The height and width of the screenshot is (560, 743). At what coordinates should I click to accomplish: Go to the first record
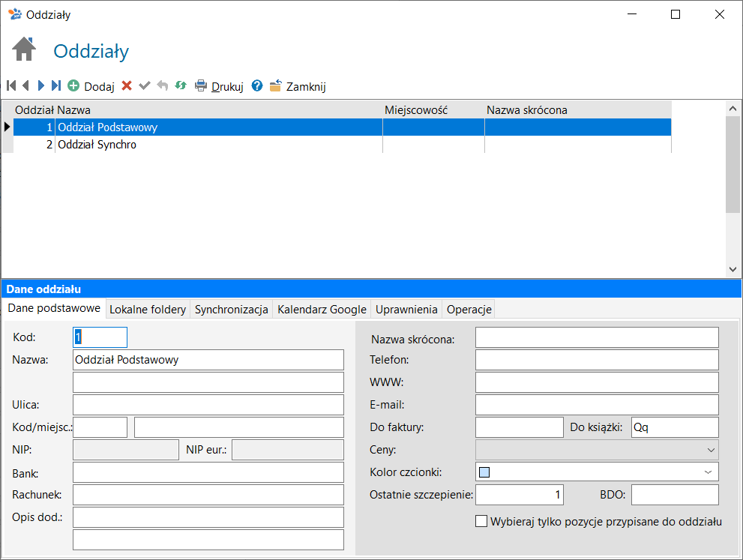12,85
